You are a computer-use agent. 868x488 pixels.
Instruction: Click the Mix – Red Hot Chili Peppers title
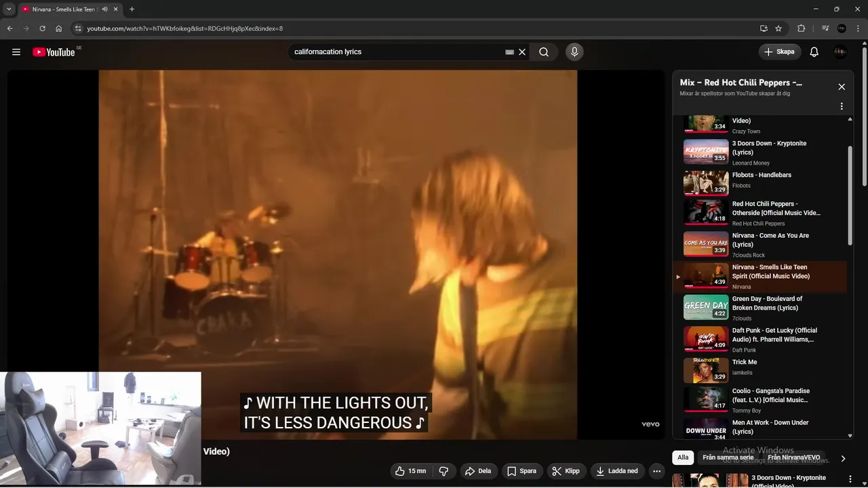coord(741,83)
